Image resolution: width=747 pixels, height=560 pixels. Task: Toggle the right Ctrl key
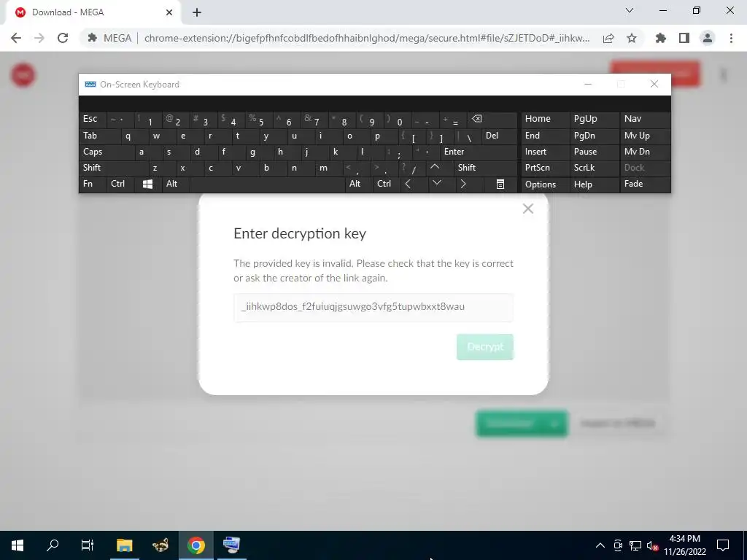click(x=386, y=184)
